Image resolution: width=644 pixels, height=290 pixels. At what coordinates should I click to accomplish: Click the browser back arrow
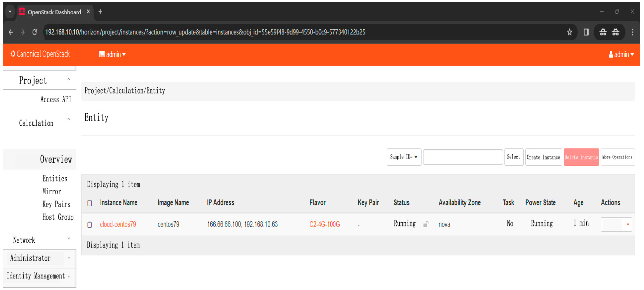[x=11, y=32]
